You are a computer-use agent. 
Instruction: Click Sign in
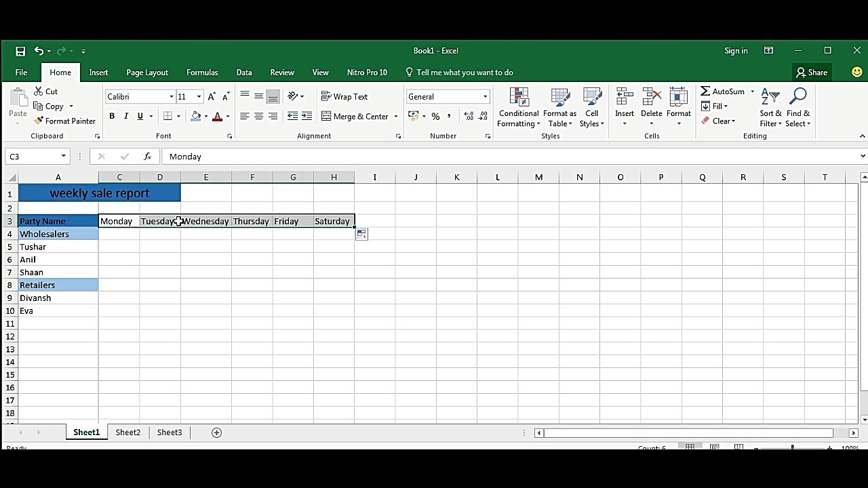click(x=736, y=51)
